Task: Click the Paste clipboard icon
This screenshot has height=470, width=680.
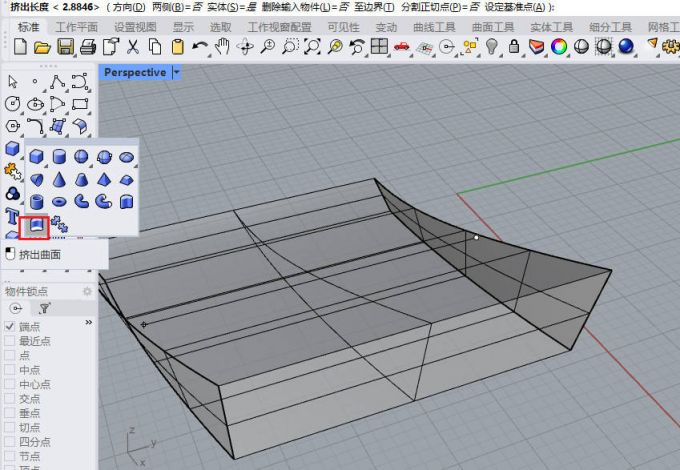Action: (177, 46)
